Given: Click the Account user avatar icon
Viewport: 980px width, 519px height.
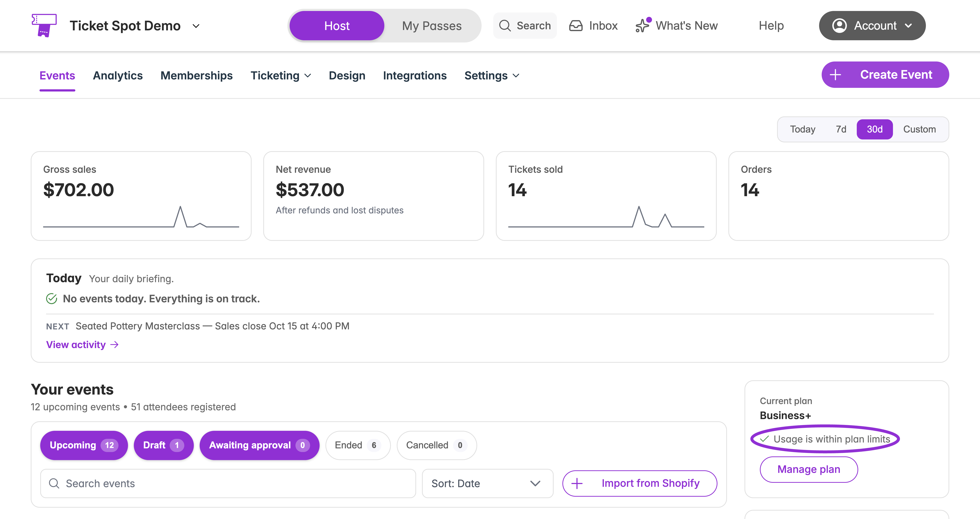Looking at the screenshot, I should point(839,25).
